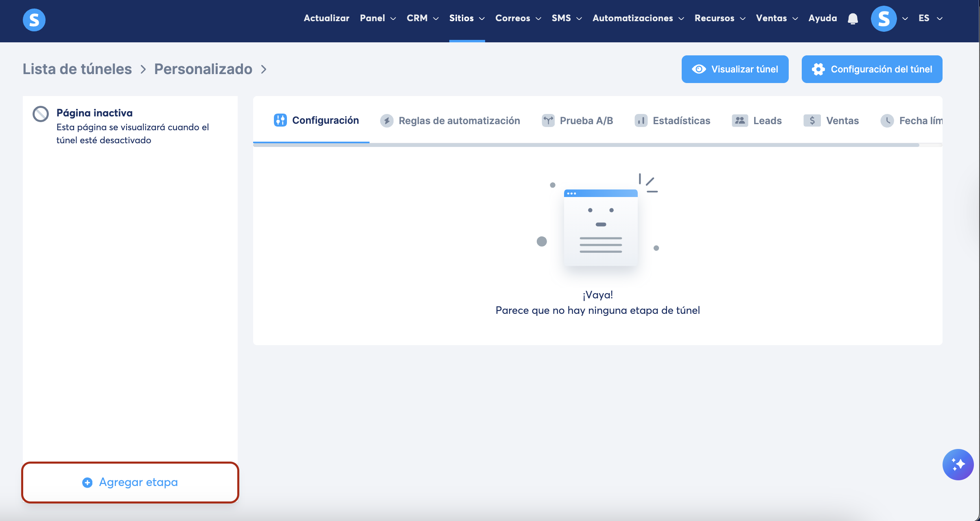
Task: Click the systeme.io logo at top left
Action: click(34, 19)
